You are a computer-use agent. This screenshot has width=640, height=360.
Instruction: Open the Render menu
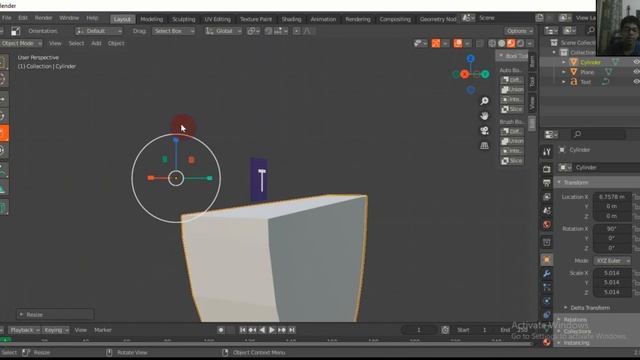(x=43, y=18)
